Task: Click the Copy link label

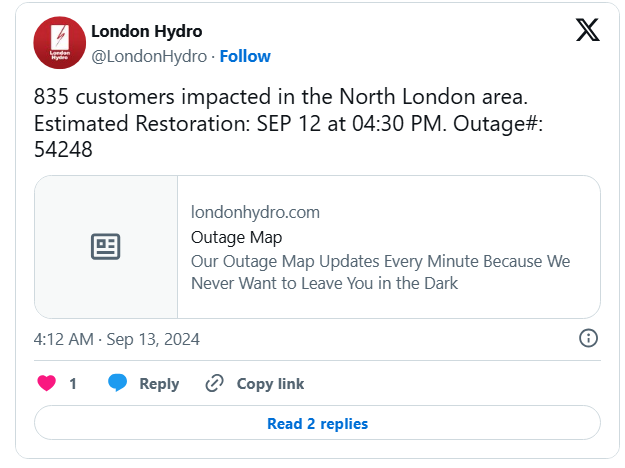Action: point(270,384)
